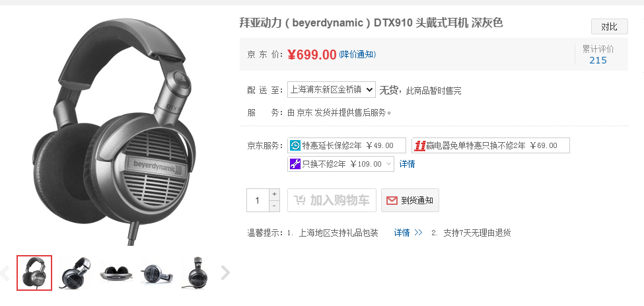Click the purple wrench replacement-service icon
The image size is (644, 306).
pyautogui.click(x=295, y=164)
